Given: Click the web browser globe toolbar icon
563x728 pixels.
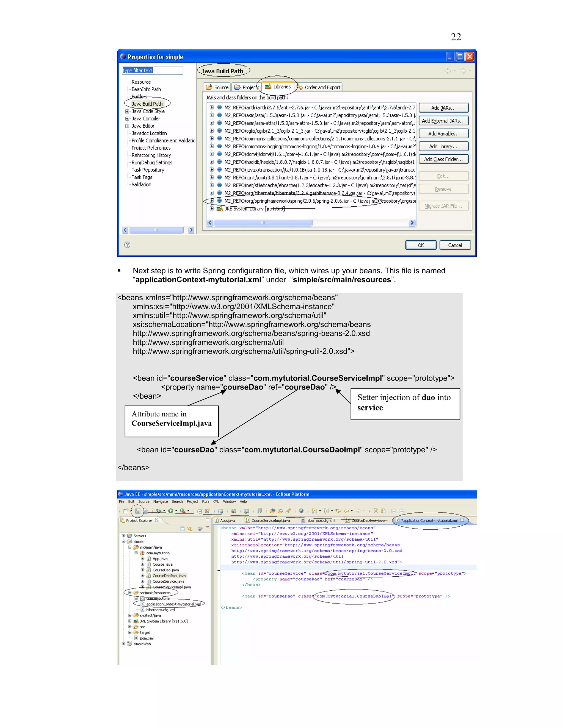Looking at the screenshot, I should pyautogui.click(x=301, y=511).
